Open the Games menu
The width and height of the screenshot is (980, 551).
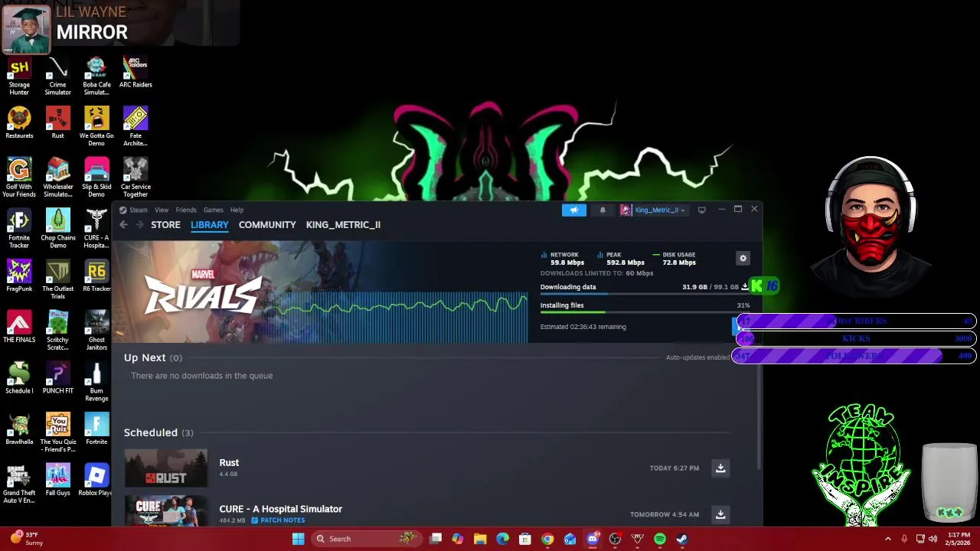pos(213,210)
